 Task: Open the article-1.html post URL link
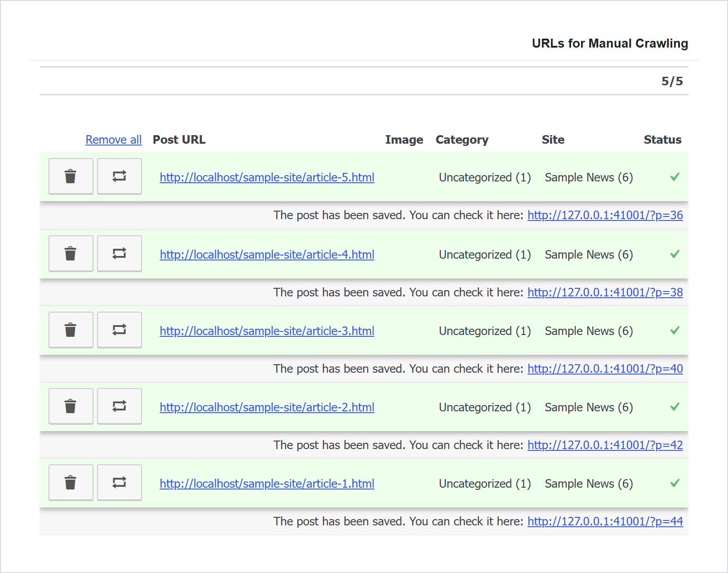(267, 484)
